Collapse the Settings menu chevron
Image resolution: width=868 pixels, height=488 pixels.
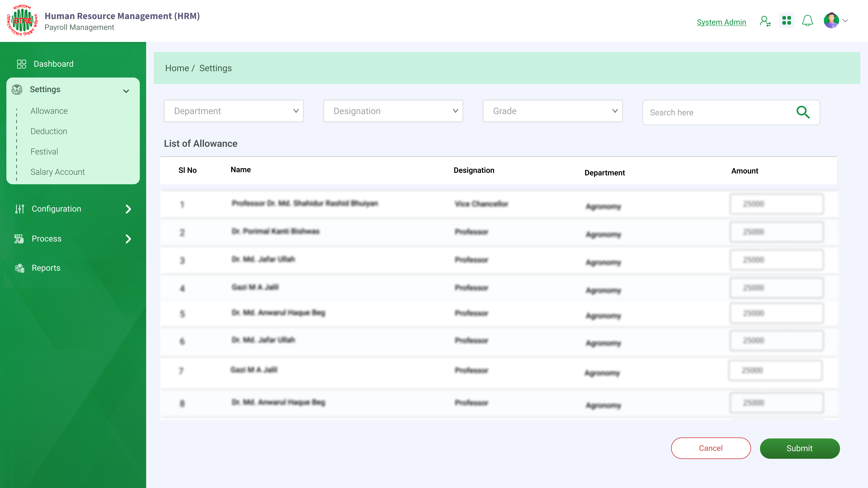pos(126,91)
